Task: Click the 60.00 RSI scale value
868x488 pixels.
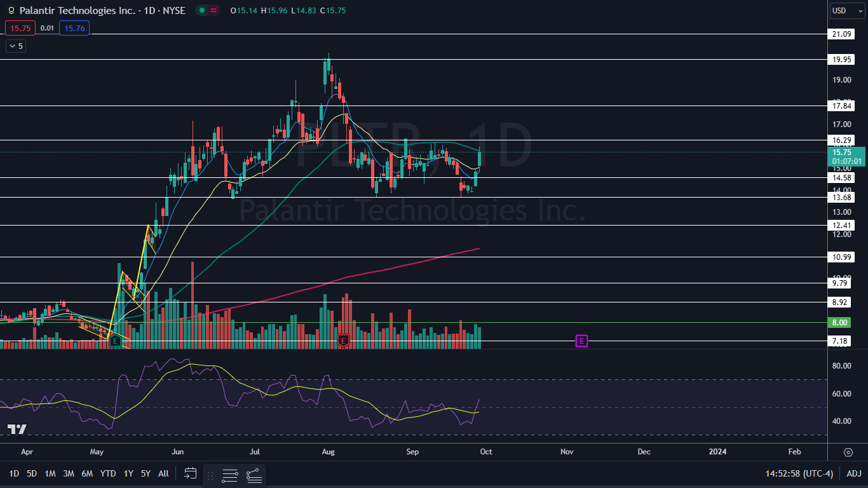Action: click(x=841, y=394)
